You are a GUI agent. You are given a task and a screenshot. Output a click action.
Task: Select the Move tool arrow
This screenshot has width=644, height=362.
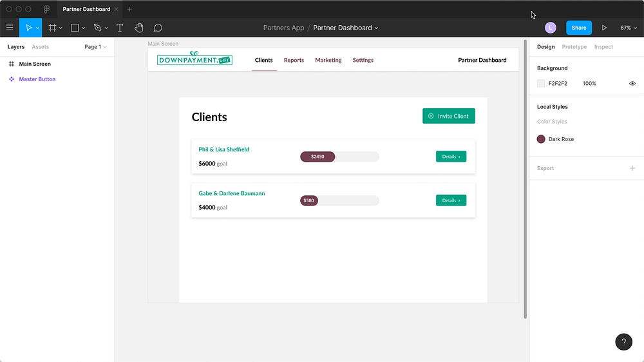click(28, 28)
